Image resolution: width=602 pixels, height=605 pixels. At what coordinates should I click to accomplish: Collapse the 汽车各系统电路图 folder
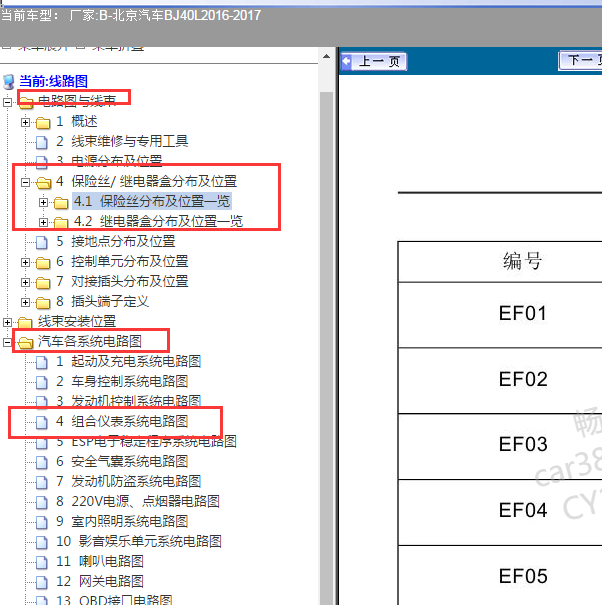(7, 342)
